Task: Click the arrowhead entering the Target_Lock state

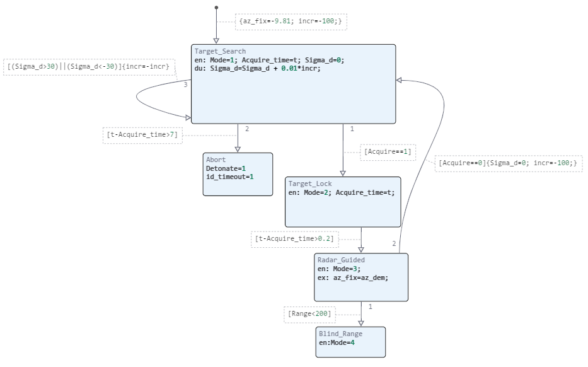Action: [343, 173]
